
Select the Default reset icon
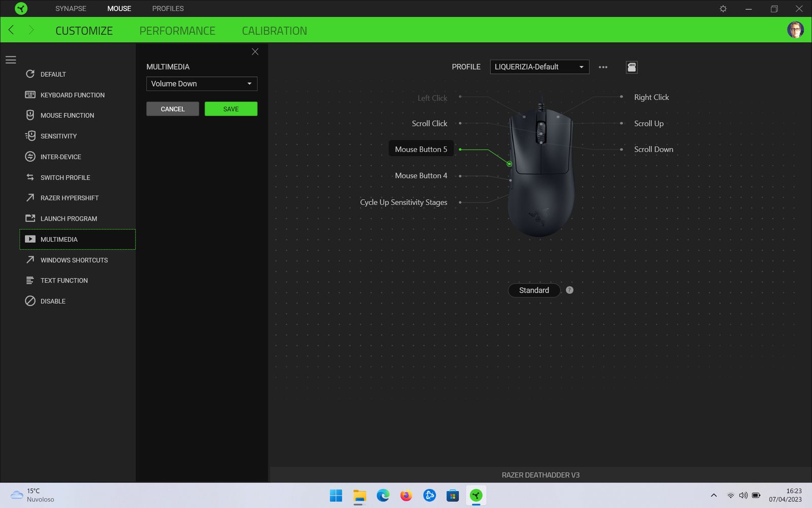click(x=30, y=74)
